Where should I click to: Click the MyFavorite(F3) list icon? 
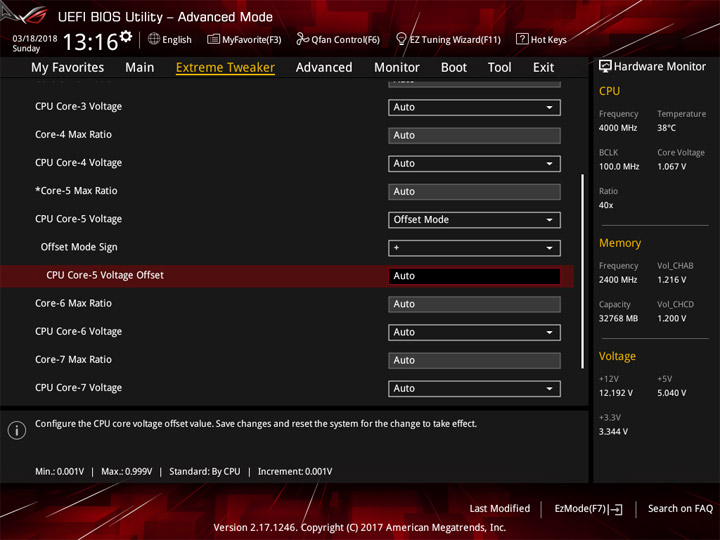pyautogui.click(x=213, y=39)
